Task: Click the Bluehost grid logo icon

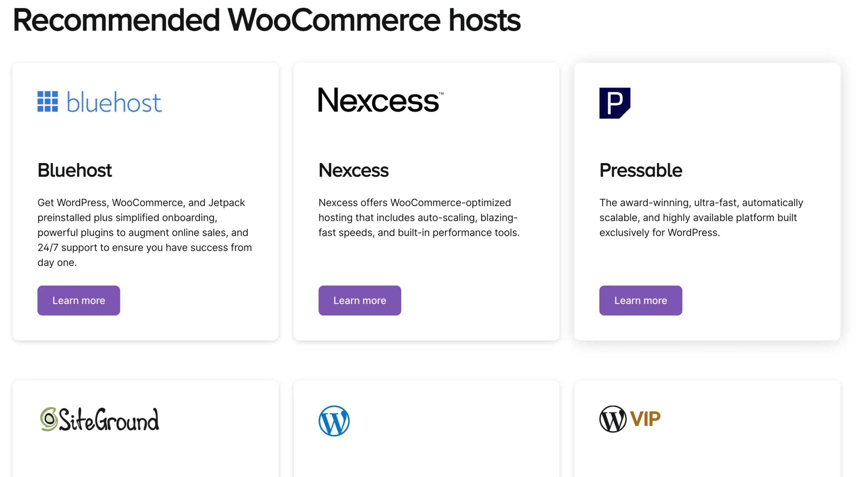Action: tap(47, 101)
